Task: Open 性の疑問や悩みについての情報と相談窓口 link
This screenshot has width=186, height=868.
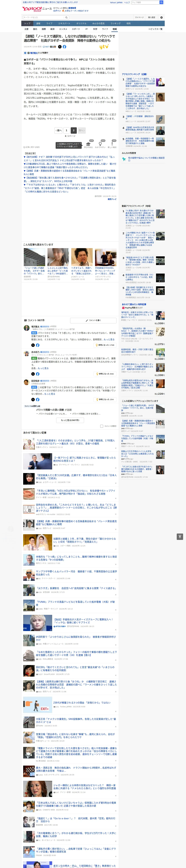Action: click(146, 159)
